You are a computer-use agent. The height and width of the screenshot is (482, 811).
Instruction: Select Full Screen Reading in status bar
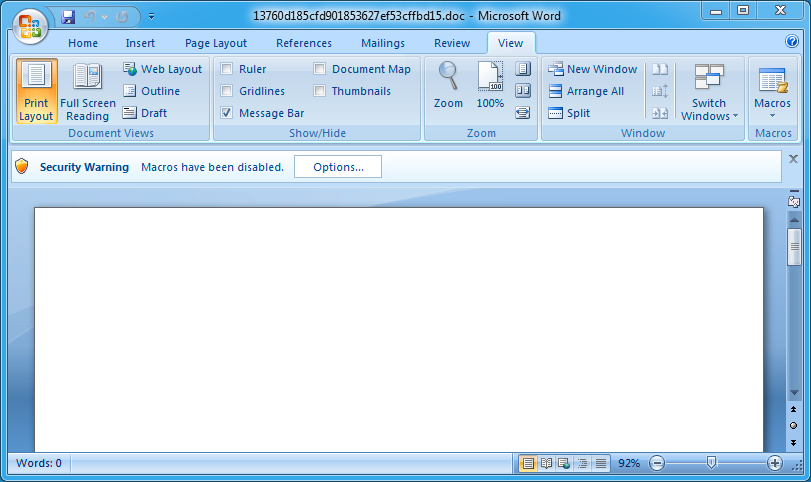point(546,463)
